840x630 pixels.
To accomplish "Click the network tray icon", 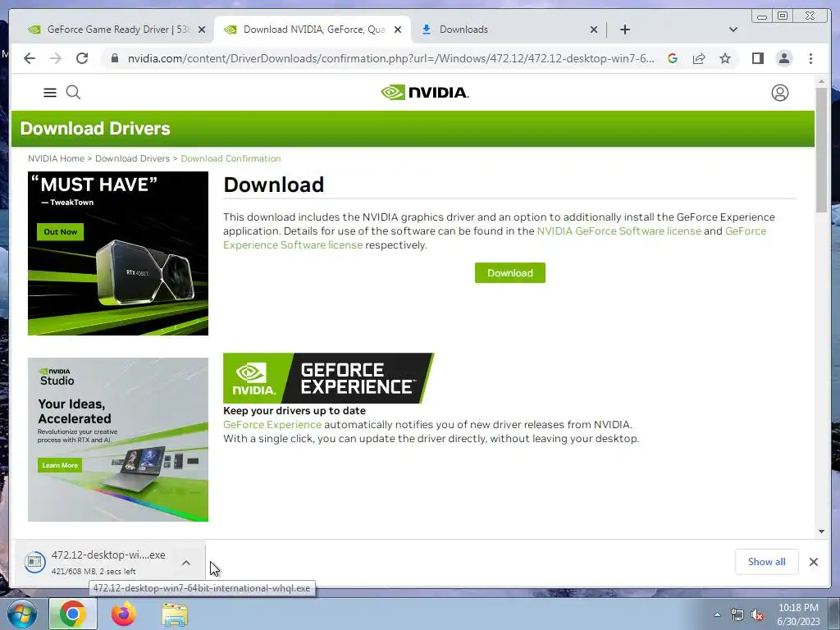I will click(737, 615).
